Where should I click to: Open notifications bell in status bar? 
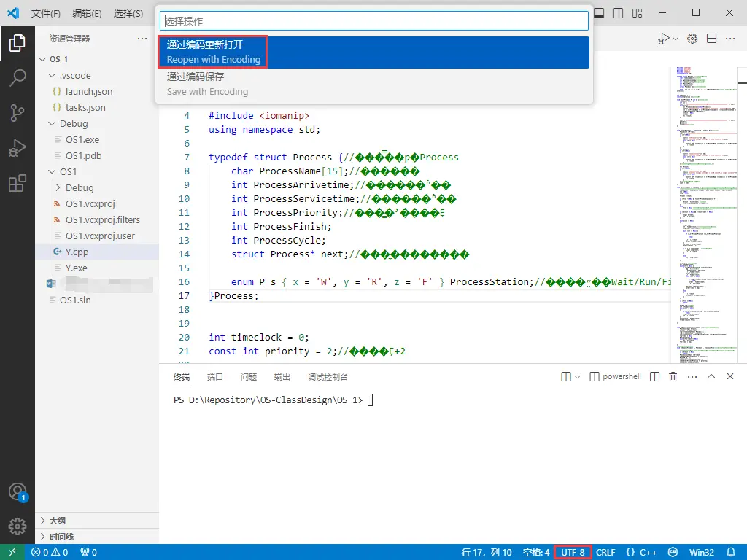731,553
